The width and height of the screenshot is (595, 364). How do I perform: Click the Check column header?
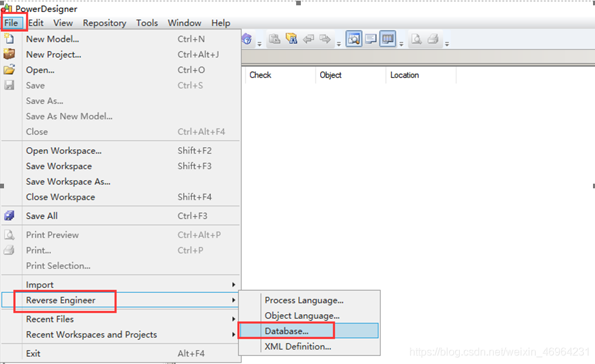coord(280,75)
